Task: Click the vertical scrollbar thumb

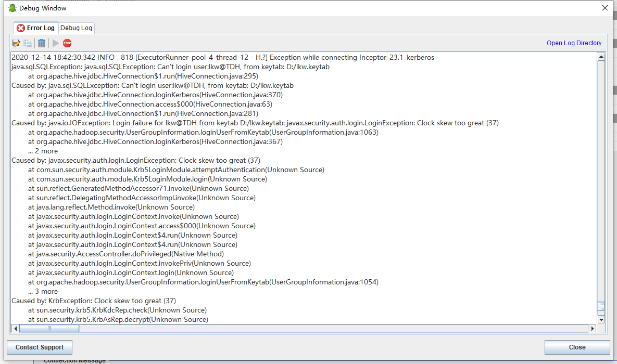Action: [x=601, y=306]
